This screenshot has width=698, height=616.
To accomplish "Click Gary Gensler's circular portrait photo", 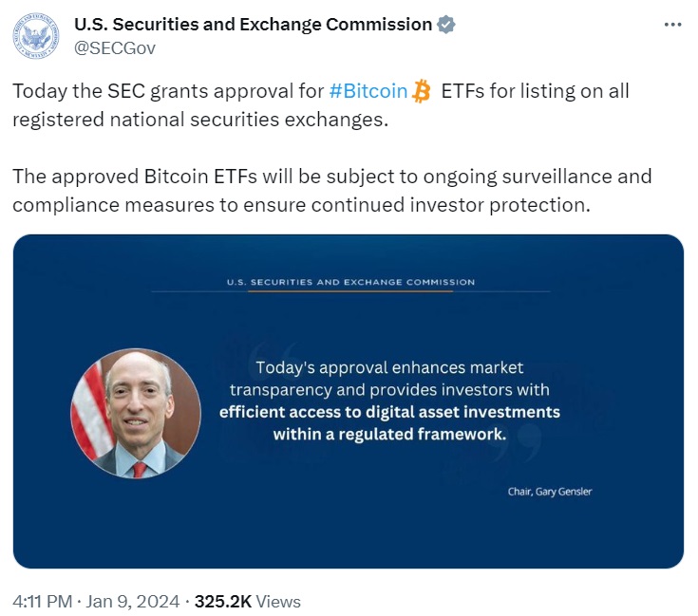I will point(136,413).
